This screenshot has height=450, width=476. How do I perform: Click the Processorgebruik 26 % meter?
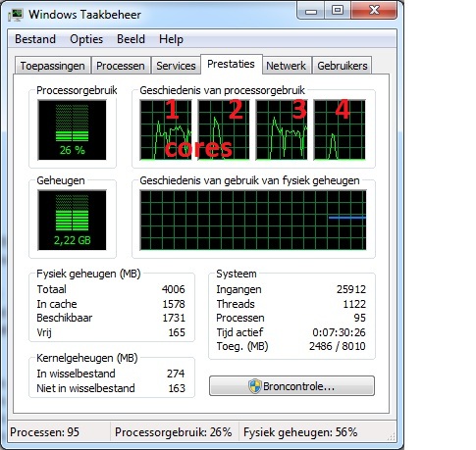(x=72, y=130)
